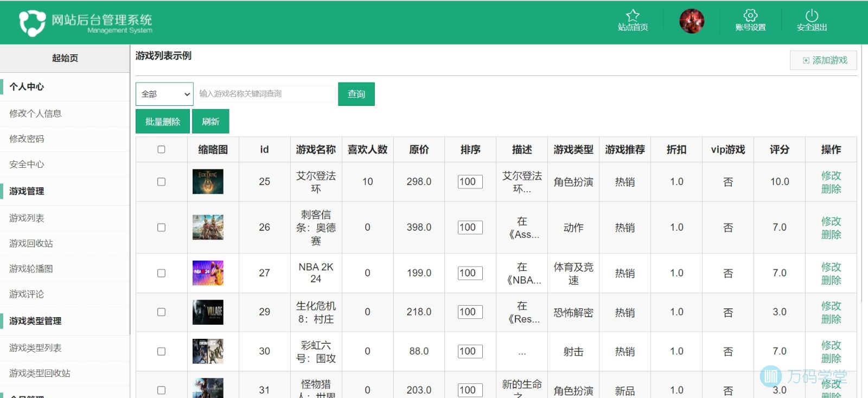
Task: Collapse the 游戏管理 menu section
Action: click(65, 191)
